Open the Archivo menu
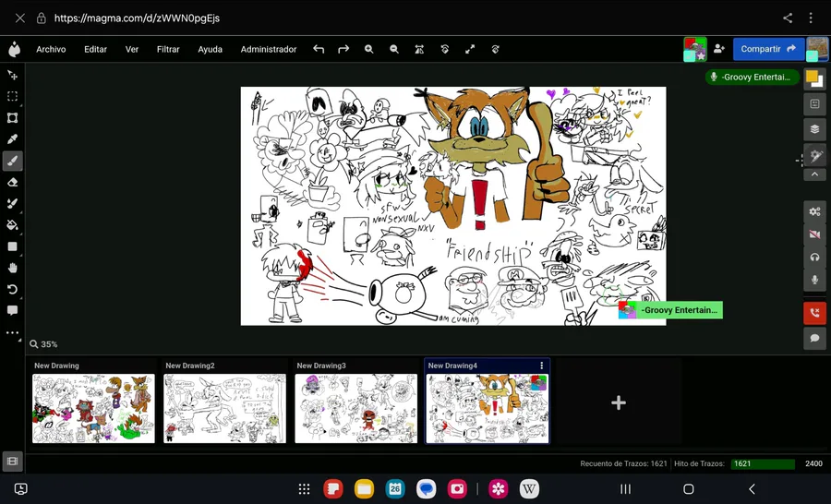This screenshot has height=504, width=831. coord(51,49)
